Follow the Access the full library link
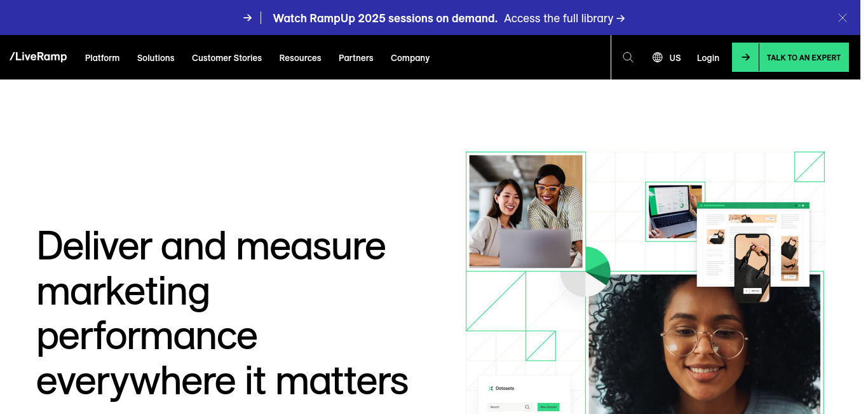The height and width of the screenshot is (414, 868). coord(564,18)
